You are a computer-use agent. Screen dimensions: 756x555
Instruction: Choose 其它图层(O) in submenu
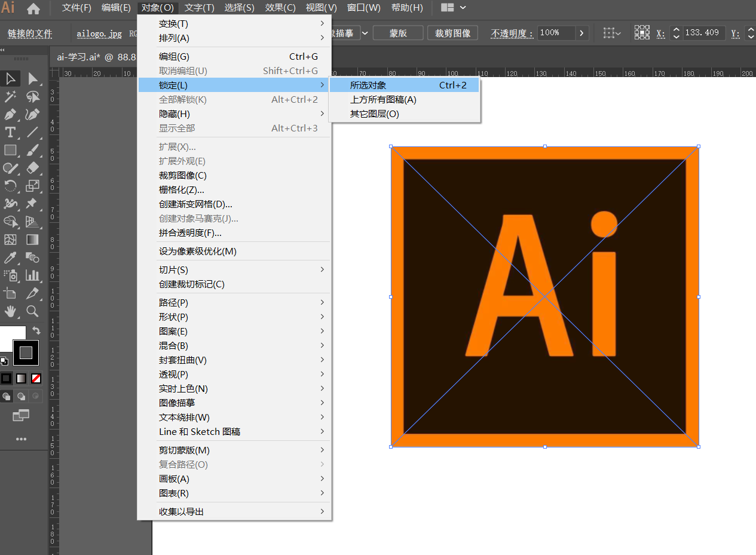[405, 114]
